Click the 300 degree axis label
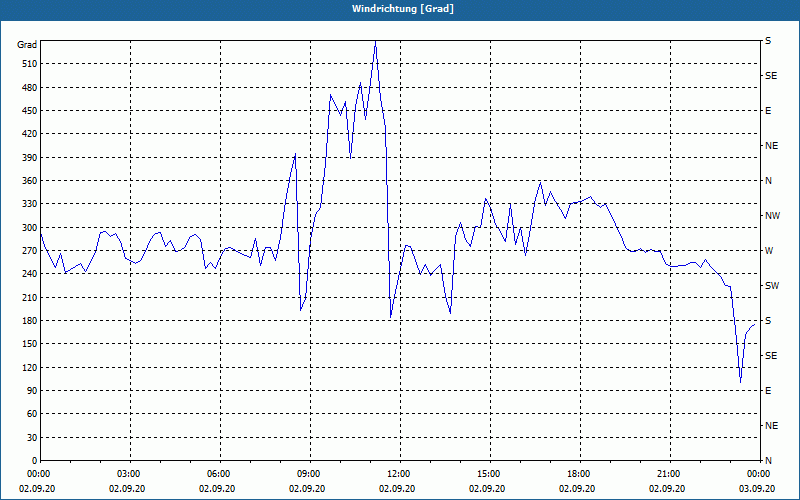The height and width of the screenshot is (500, 800). (31, 228)
